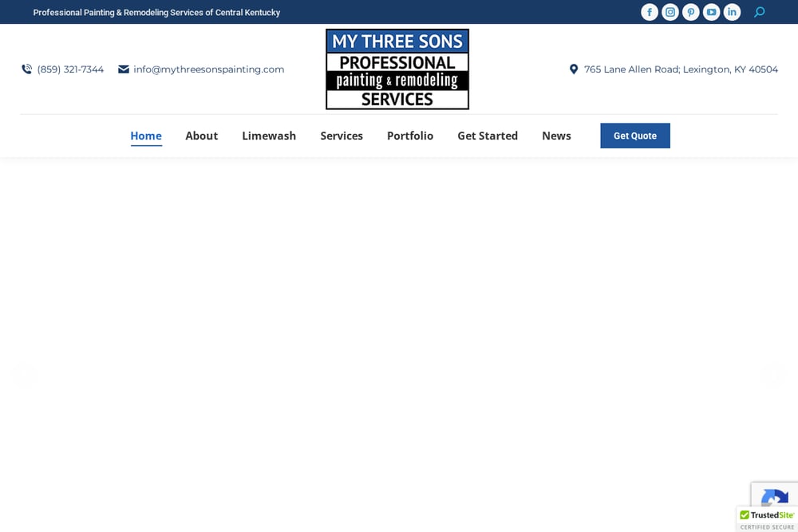This screenshot has height=532, width=798.
Task: Click the My Three Sons logo
Action: (x=397, y=69)
